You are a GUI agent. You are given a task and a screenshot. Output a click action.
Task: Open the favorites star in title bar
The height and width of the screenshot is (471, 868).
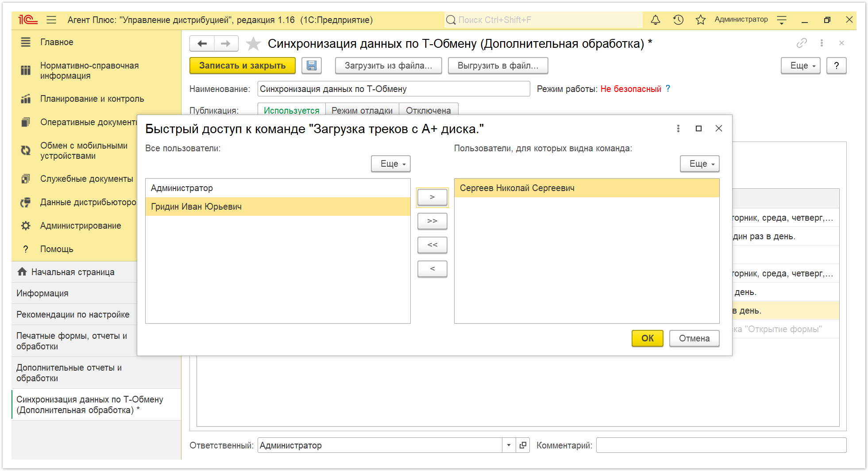click(701, 20)
